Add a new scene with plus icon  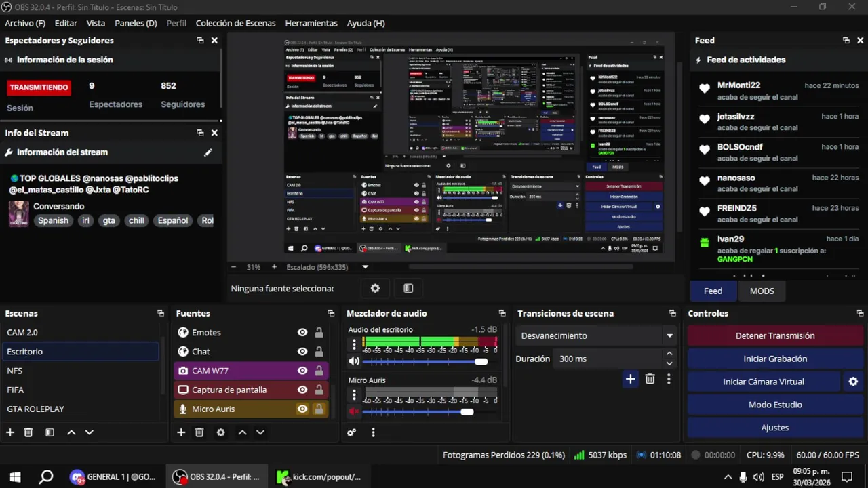click(10, 432)
